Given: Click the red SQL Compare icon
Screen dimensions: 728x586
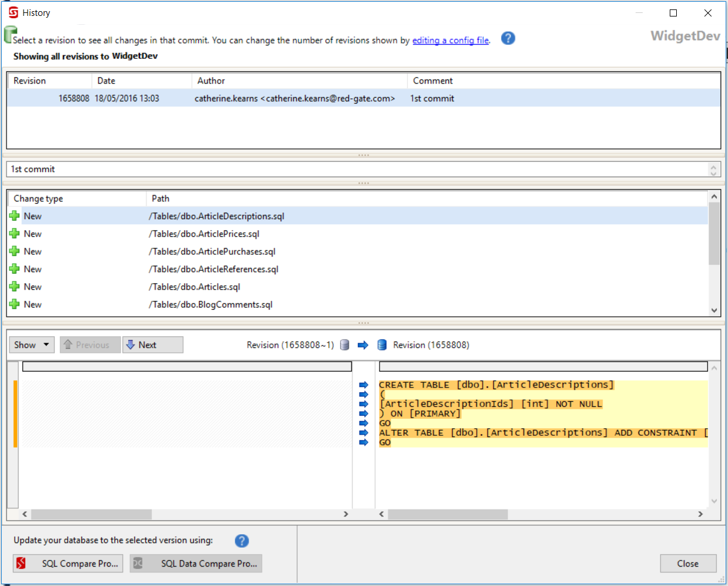Looking at the screenshot, I should coord(21,564).
